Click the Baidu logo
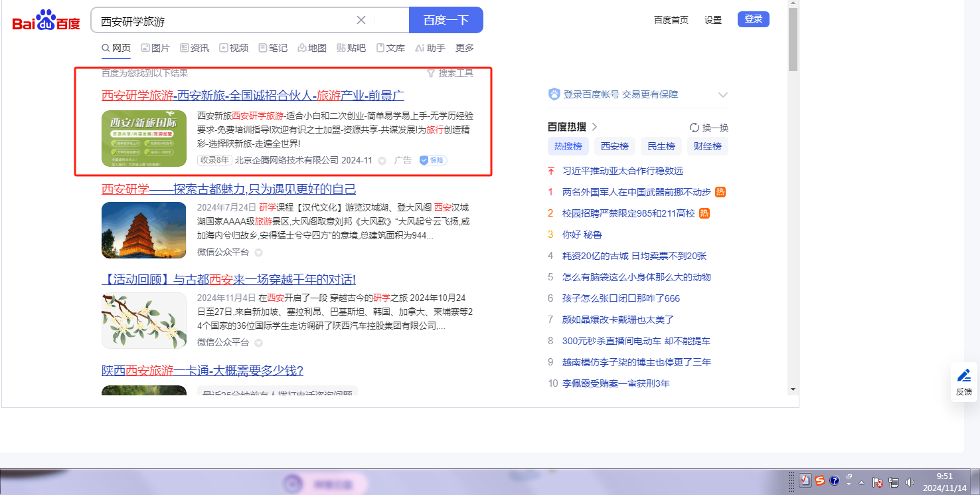 coord(46,21)
